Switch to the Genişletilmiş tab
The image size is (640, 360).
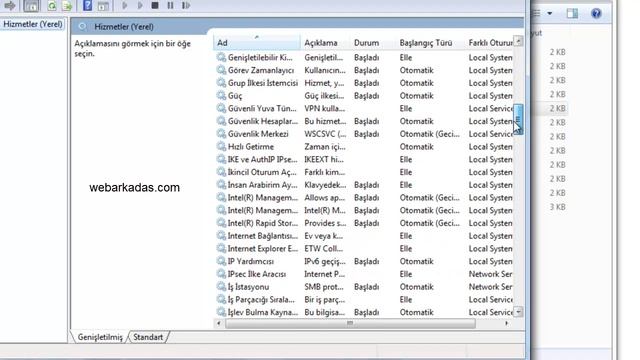pyautogui.click(x=100, y=337)
